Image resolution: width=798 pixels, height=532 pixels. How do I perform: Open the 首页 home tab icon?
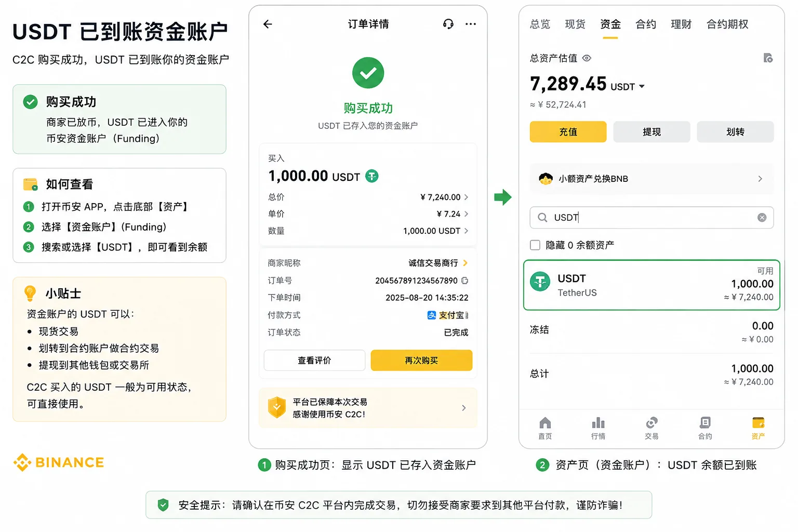tap(545, 423)
